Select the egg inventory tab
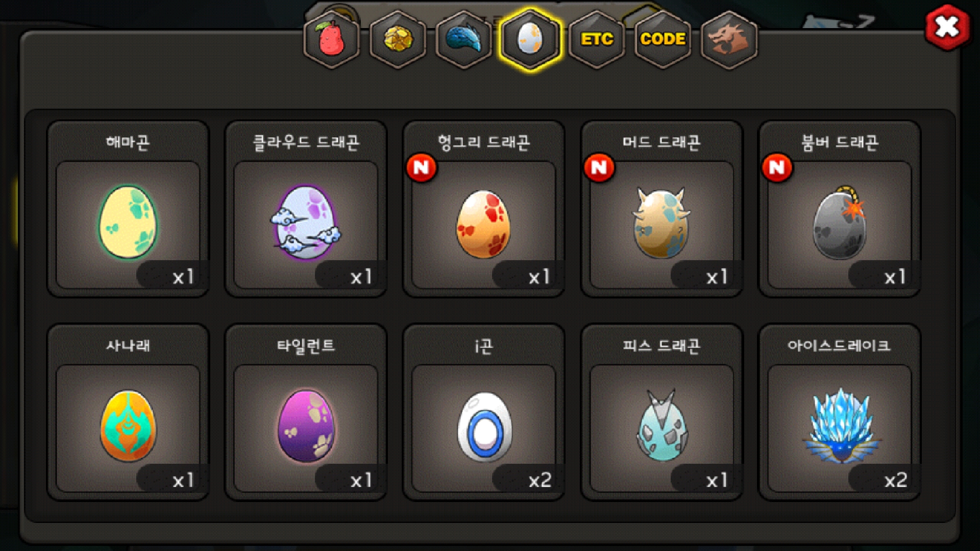This screenshot has width=980, height=551. [530, 39]
